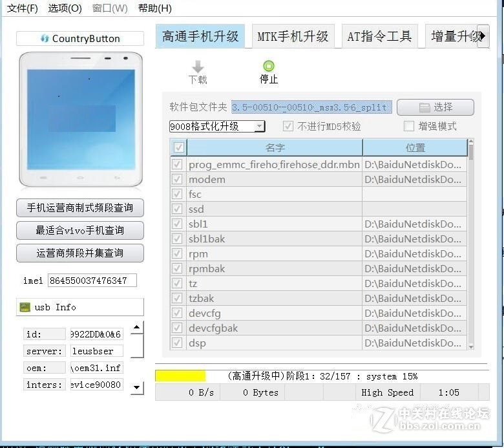Uncheck the ssd row checkbox
This screenshot has width=504, height=448.
pyautogui.click(x=177, y=209)
